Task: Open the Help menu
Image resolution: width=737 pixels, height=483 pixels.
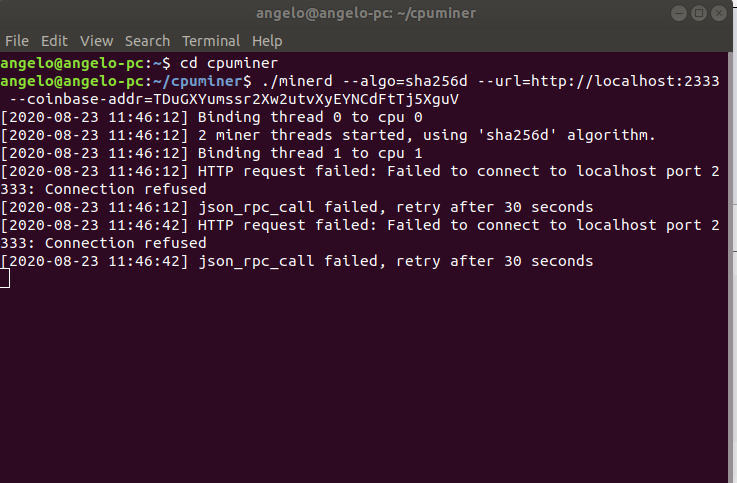Action: click(x=267, y=41)
